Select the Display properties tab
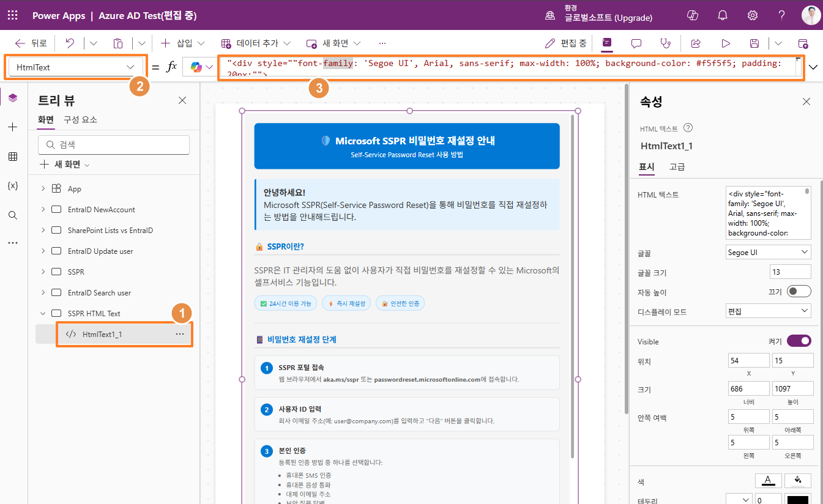This screenshot has width=823, height=504. coord(647,166)
